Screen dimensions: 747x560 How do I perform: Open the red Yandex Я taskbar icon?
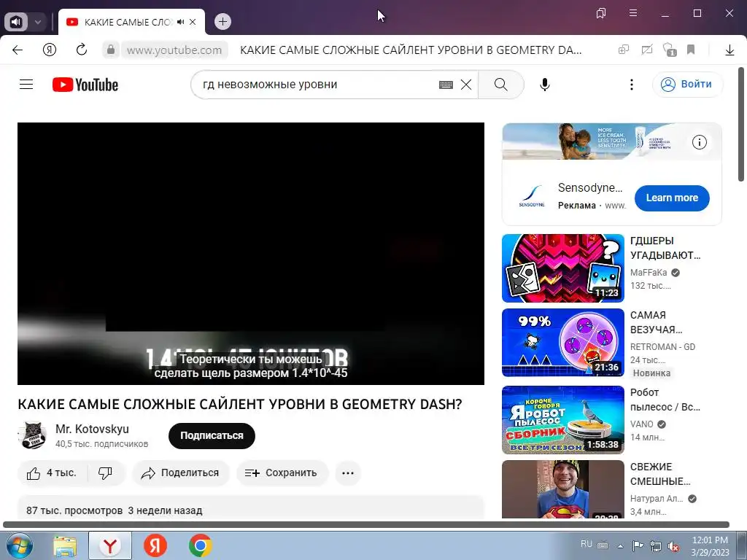coord(155,545)
